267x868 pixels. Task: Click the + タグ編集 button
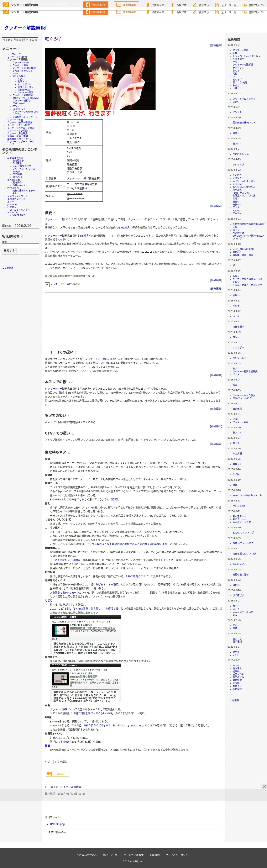pos(61,762)
